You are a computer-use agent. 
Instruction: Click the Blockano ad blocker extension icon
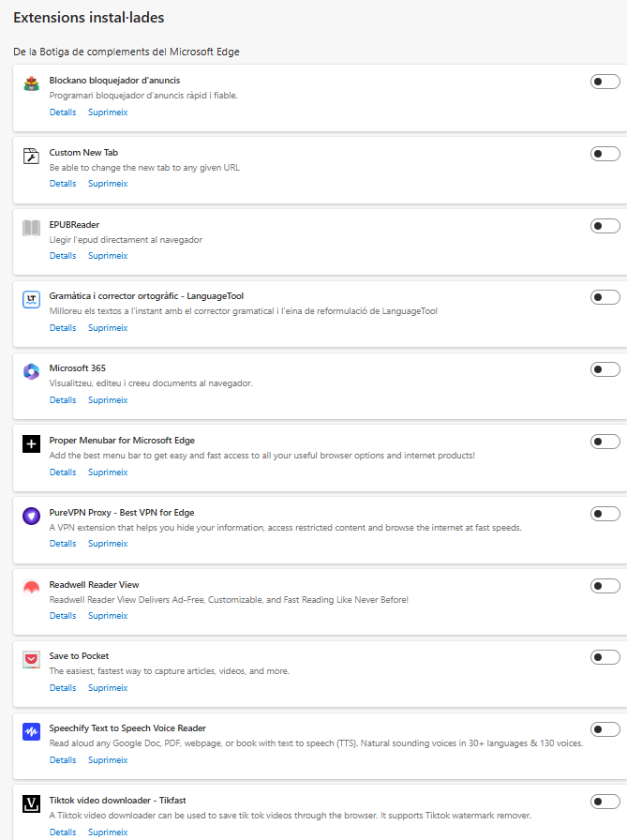[32, 84]
